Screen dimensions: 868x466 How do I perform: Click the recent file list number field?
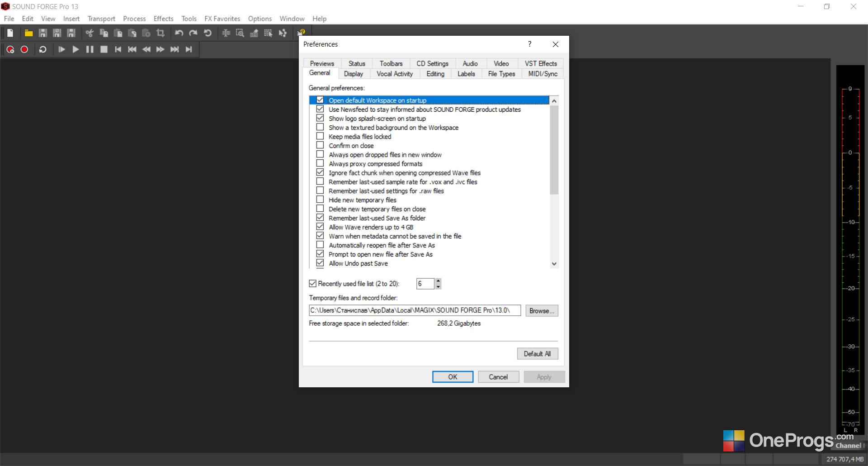pos(425,284)
